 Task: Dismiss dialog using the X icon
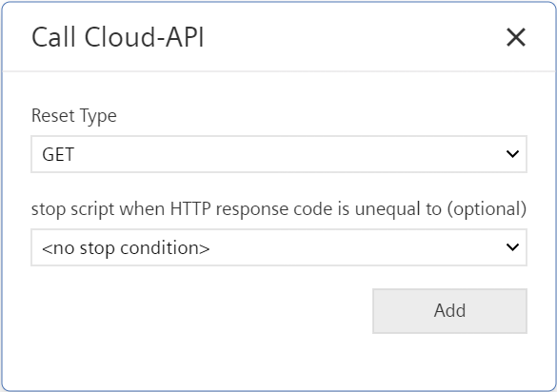tap(516, 37)
